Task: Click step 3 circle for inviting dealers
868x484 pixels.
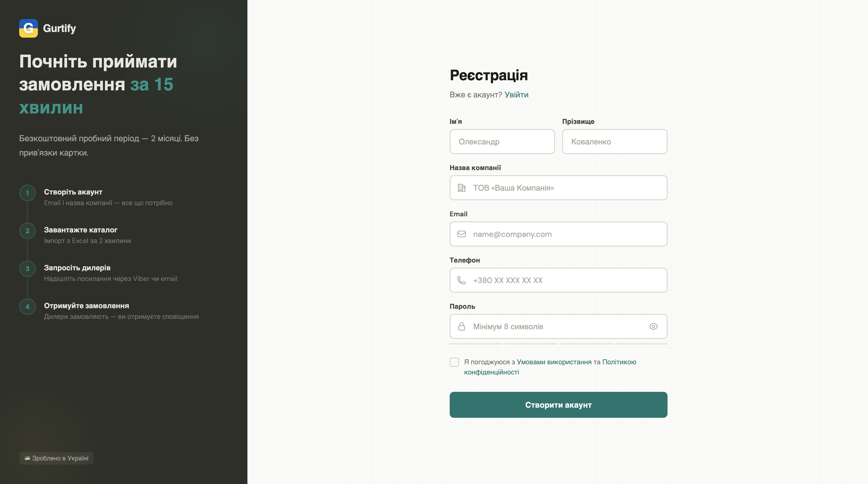Action: pos(27,269)
